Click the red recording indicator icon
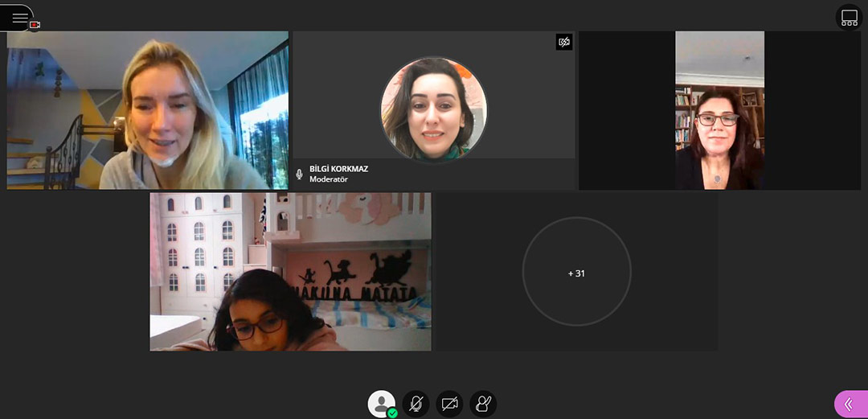The height and width of the screenshot is (419, 868). point(35,25)
